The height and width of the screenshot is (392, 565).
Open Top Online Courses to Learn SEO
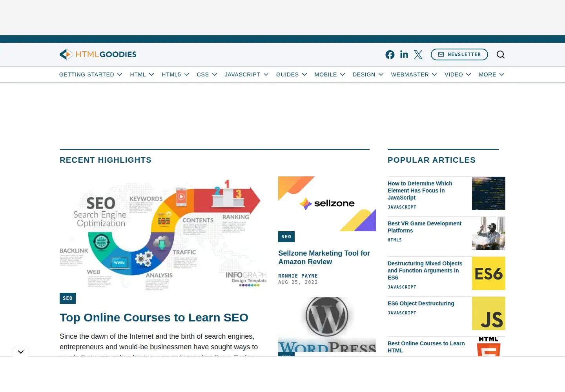point(154,318)
